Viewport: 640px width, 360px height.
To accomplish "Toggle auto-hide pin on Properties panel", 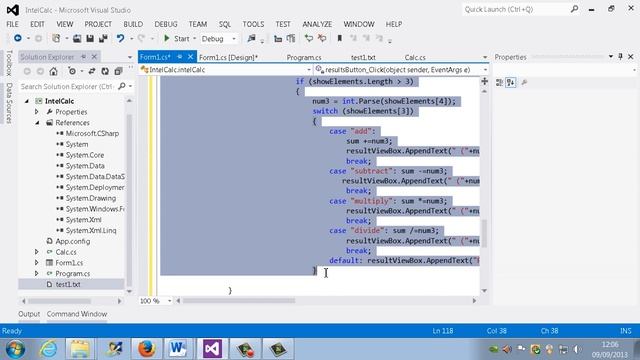I will (620, 57).
